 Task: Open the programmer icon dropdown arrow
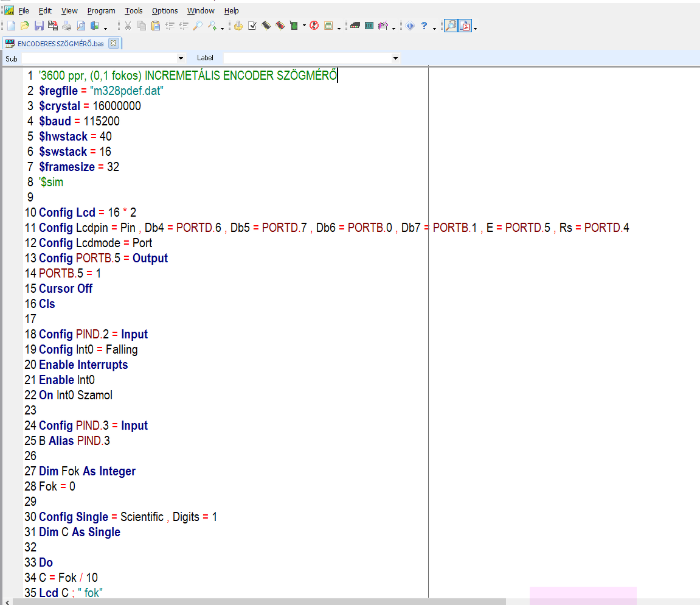(304, 26)
